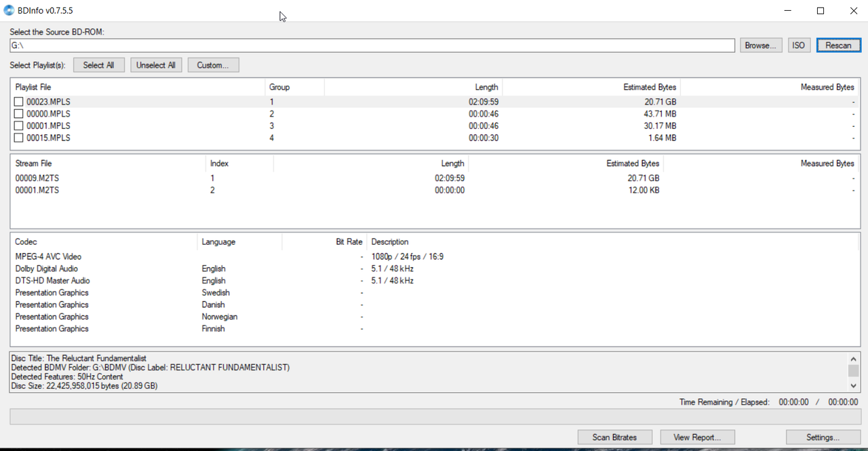Select playlist row 00000.MPLS
Viewport: 868px width, 451px height.
pos(435,114)
